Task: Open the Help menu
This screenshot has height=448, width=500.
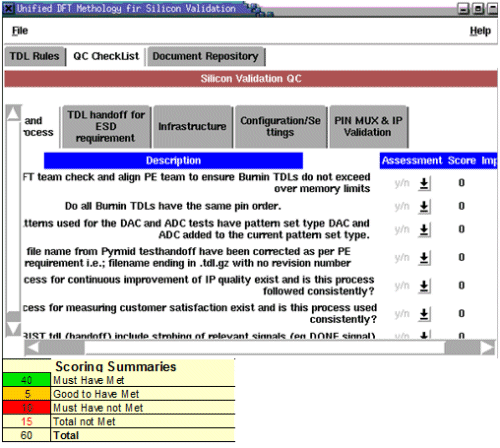Action: coord(480,31)
